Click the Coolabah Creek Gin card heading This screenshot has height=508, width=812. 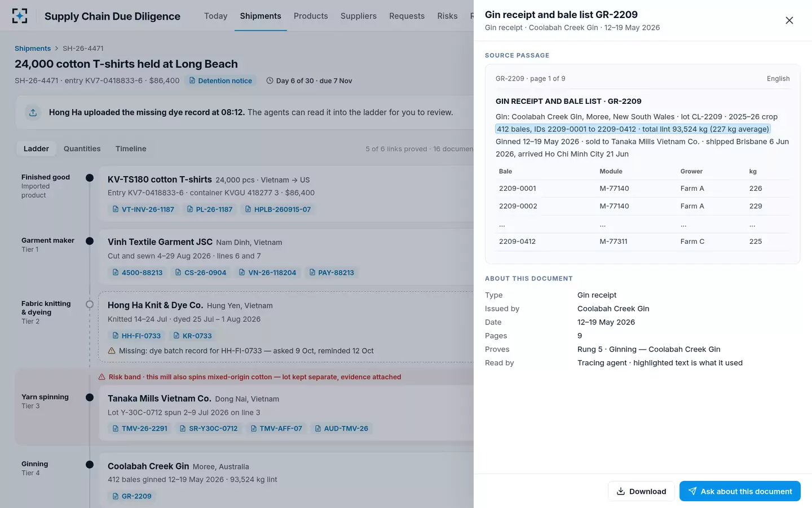pyautogui.click(x=148, y=466)
